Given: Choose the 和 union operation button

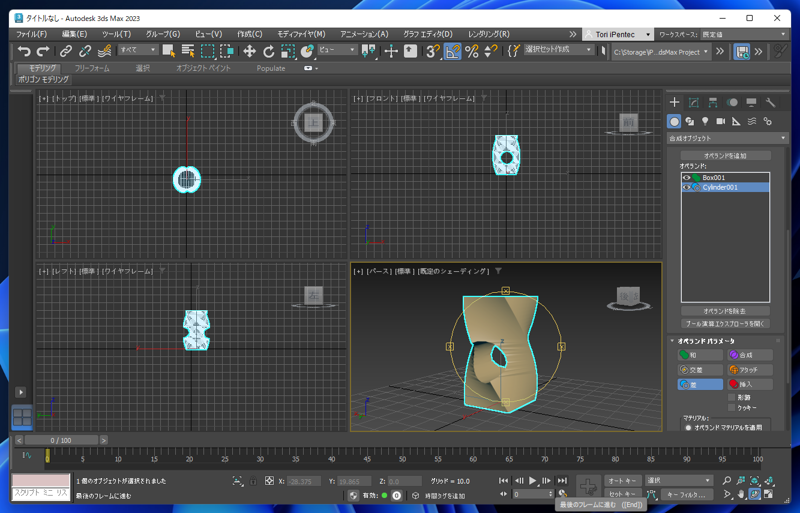Looking at the screenshot, I should pos(700,355).
